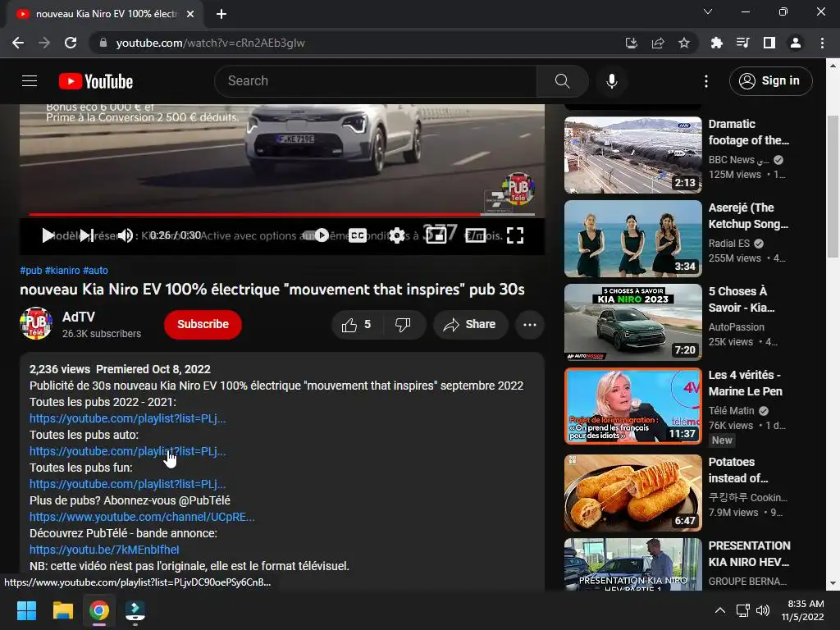Open Chrome tab search chevron
Image resolution: width=840 pixels, height=630 pixels.
[x=708, y=11]
